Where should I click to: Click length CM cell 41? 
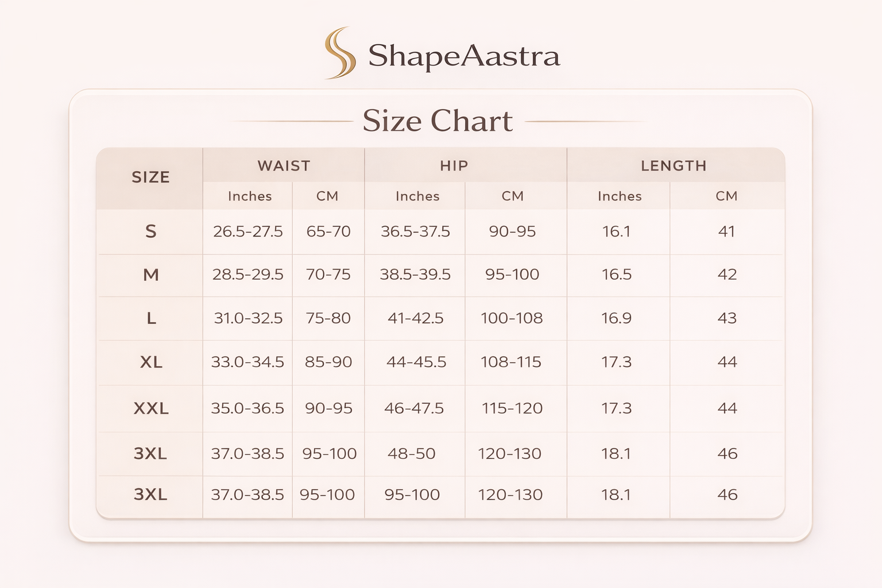click(726, 231)
